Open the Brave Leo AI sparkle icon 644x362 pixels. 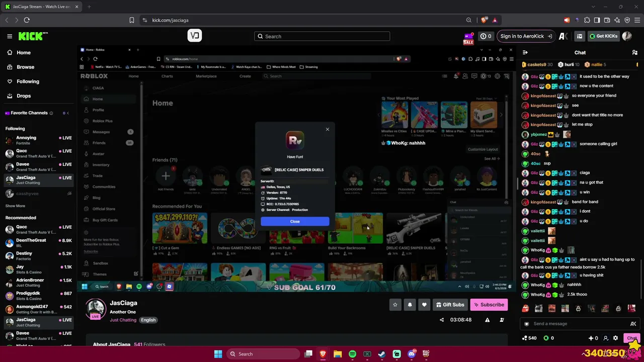[617, 20]
